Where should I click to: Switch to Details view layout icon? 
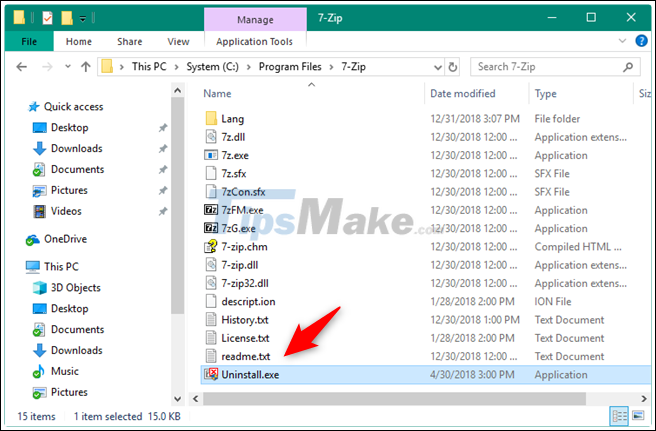pyautogui.click(x=619, y=416)
